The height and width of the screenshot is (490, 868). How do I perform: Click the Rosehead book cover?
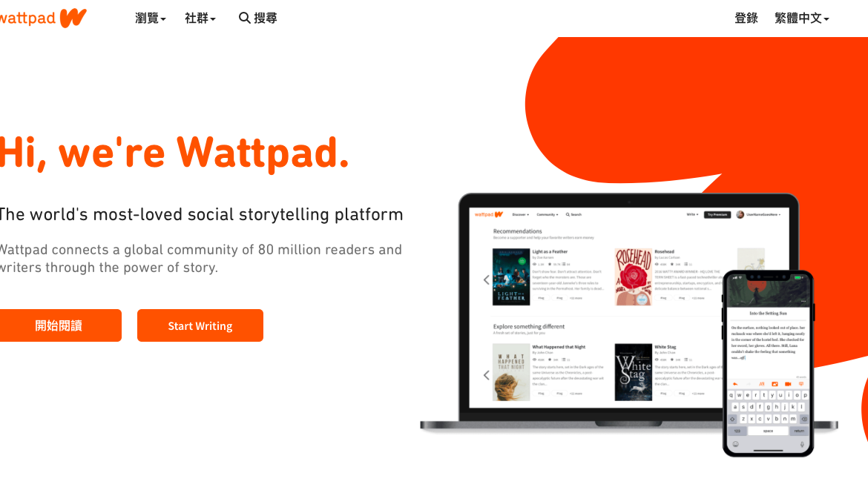[x=634, y=277]
